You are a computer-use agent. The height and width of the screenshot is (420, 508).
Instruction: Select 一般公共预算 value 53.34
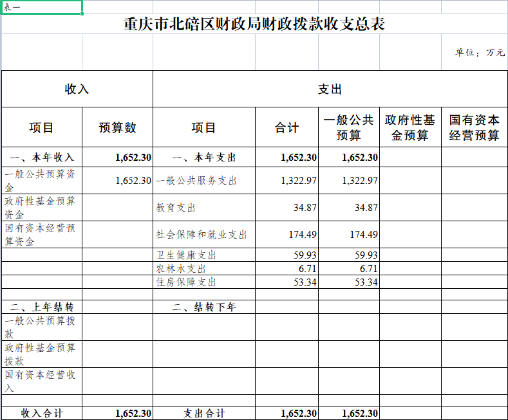(349, 282)
